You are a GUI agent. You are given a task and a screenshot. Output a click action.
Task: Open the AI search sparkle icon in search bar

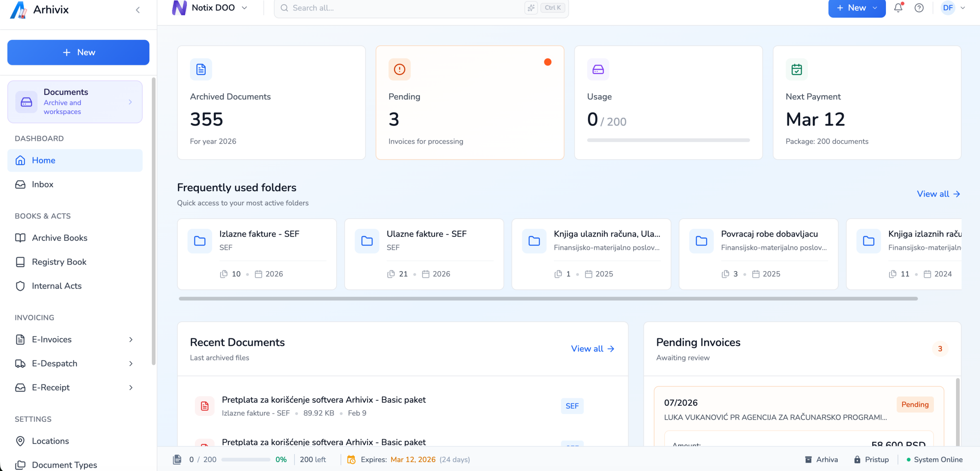pyautogui.click(x=531, y=7)
